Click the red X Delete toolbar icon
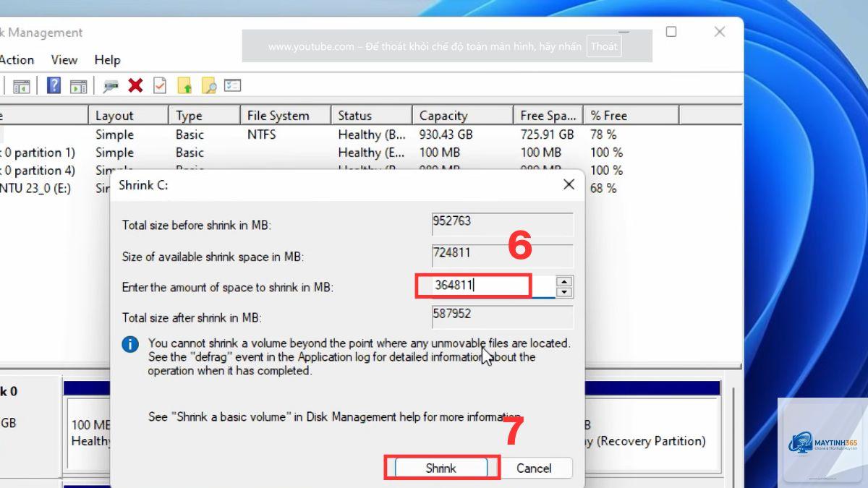 [x=135, y=85]
